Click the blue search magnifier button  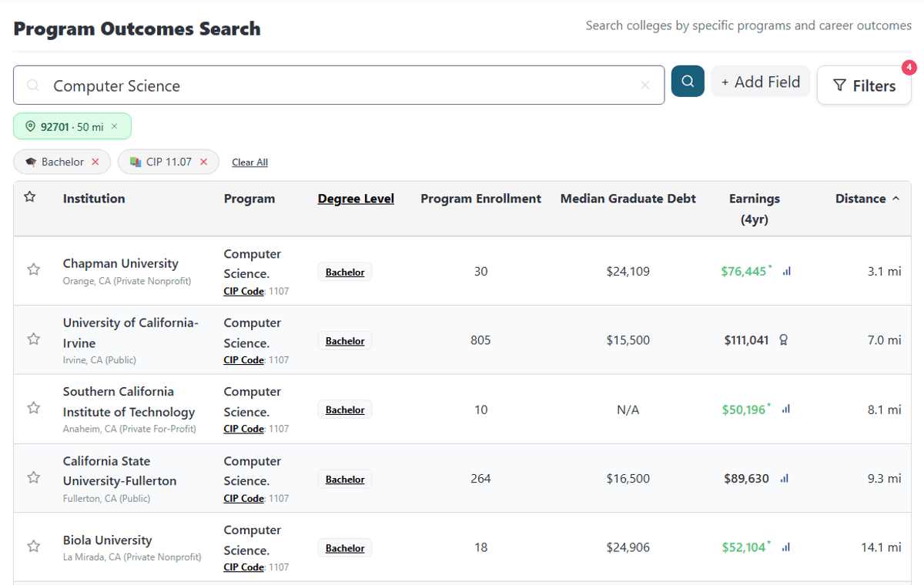[x=688, y=81]
